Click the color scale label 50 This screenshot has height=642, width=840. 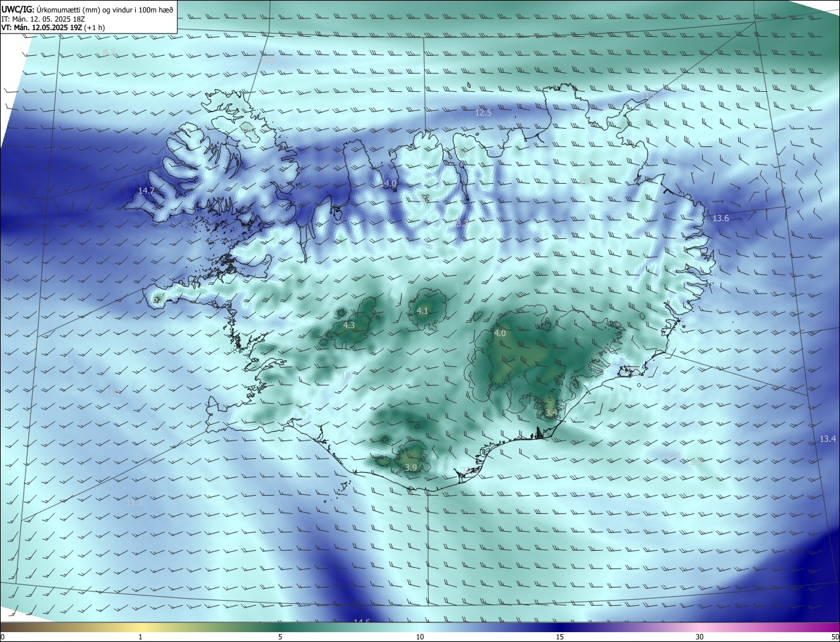coord(835,637)
